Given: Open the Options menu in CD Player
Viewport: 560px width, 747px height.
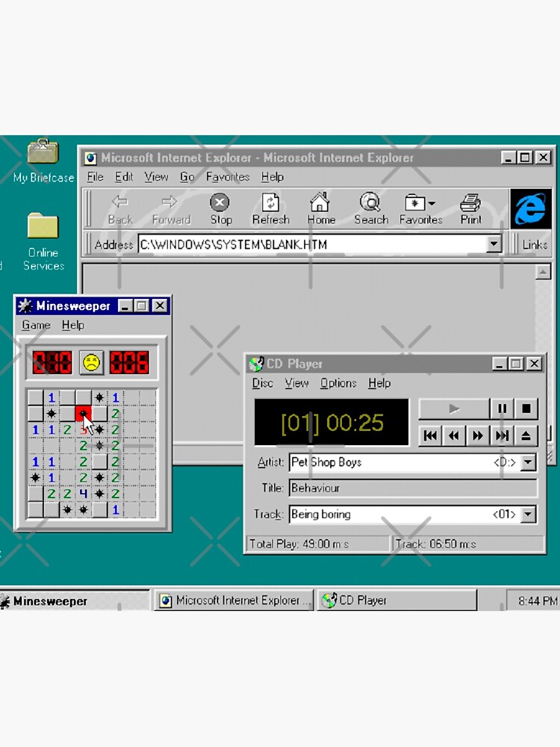Looking at the screenshot, I should [x=338, y=383].
